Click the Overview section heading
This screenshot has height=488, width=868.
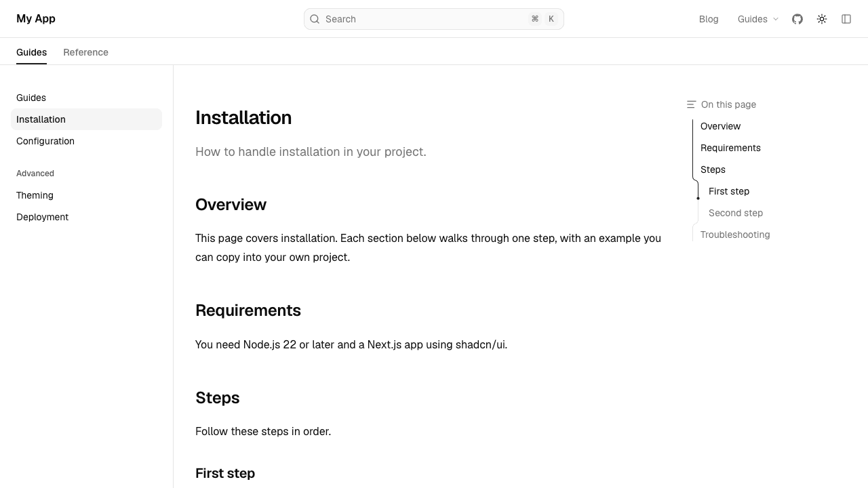[x=231, y=205]
